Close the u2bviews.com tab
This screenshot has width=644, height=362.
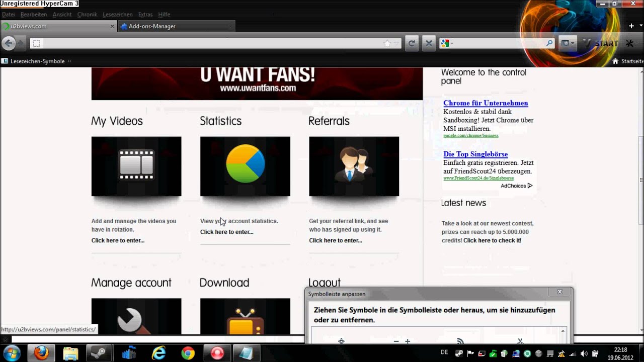point(112,26)
